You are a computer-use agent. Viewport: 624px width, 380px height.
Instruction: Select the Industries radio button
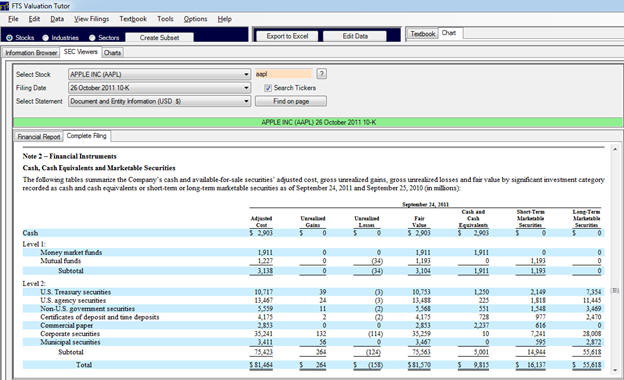(x=46, y=38)
